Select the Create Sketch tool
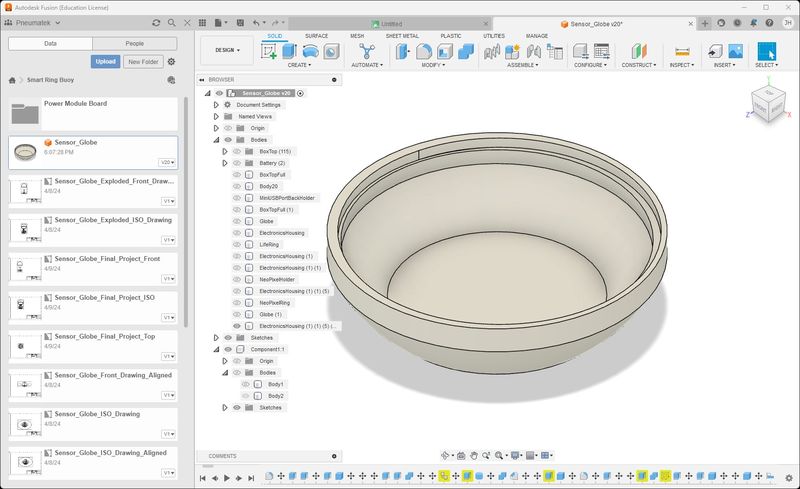This screenshot has width=800, height=489. pos(268,51)
